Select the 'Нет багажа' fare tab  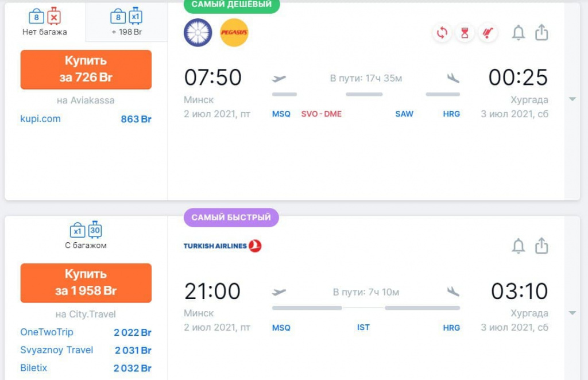click(45, 22)
